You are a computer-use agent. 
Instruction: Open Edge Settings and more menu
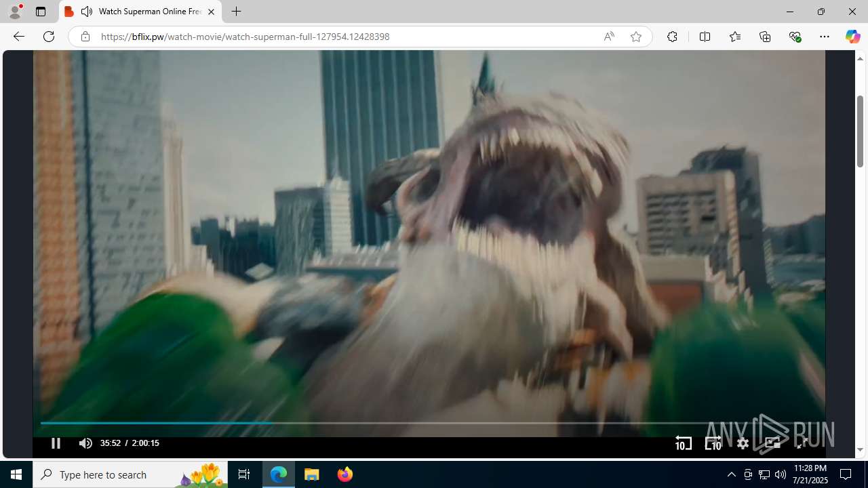(x=825, y=37)
